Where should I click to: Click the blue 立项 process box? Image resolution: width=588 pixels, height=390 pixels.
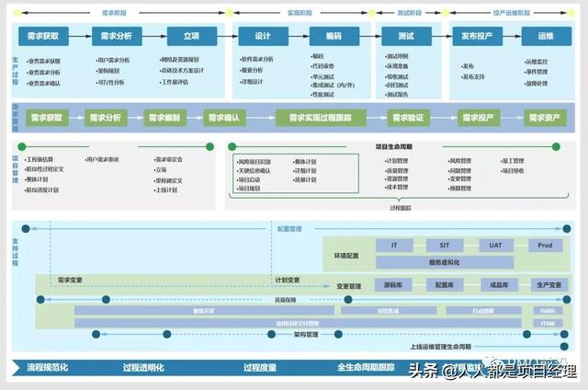(192, 36)
